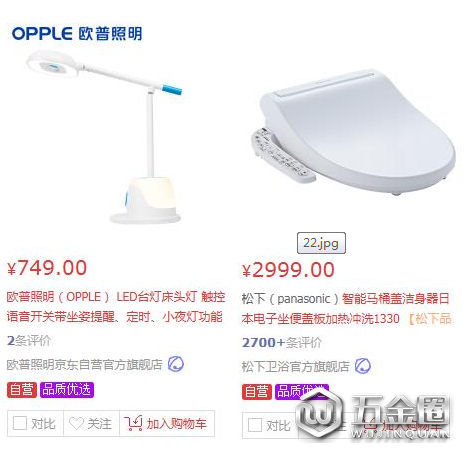The width and height of the screenshot is (466, 454).
Task: Tick the 对比 checkbox for the OPPLE lamp
Action: tap(20, 423)
